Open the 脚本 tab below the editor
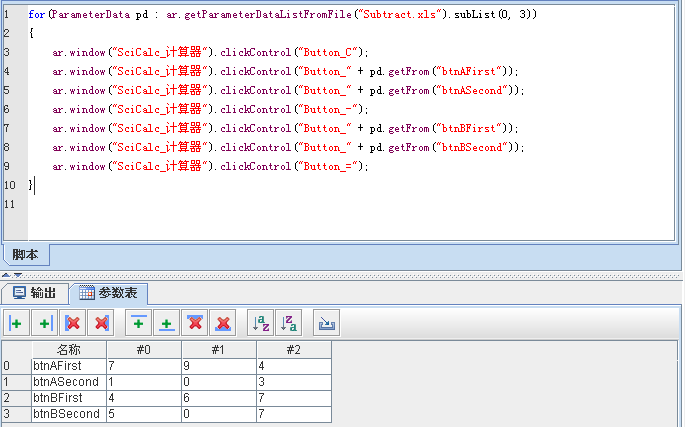 (x=24, y=255)
